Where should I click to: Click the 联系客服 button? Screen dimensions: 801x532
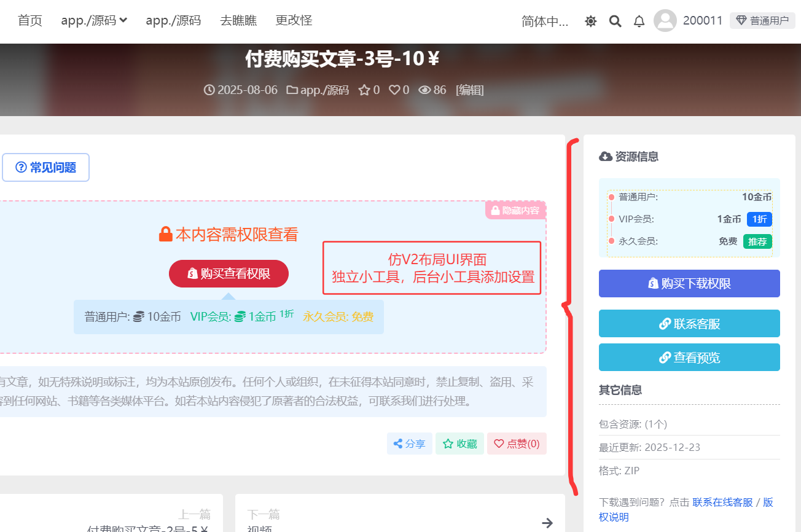tap(689, 324)
